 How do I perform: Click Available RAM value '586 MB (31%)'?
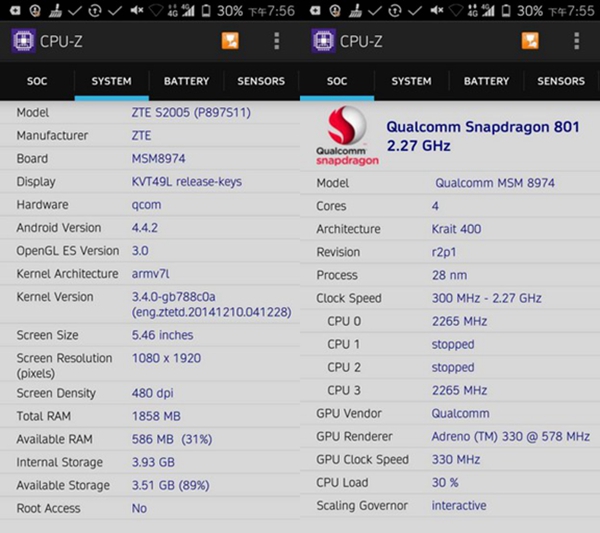tap(172, 439)
